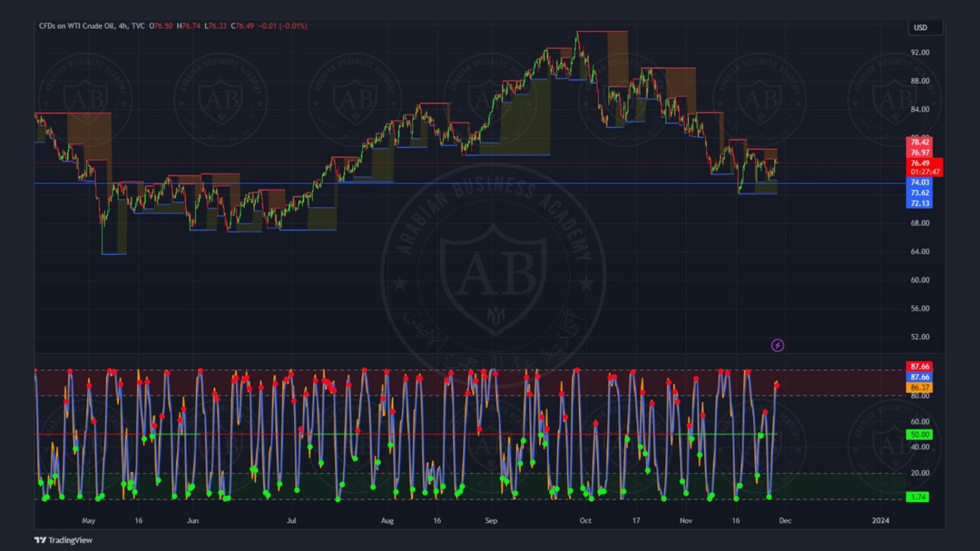The width and height of the screenshot is (980, 551).
Task: Click the blue 87.66 indicator label
Action: tap(919, 377)
